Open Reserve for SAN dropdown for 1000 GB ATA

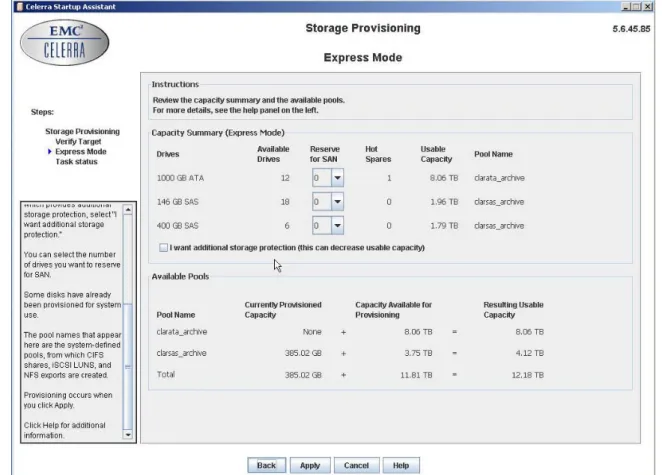337,178
